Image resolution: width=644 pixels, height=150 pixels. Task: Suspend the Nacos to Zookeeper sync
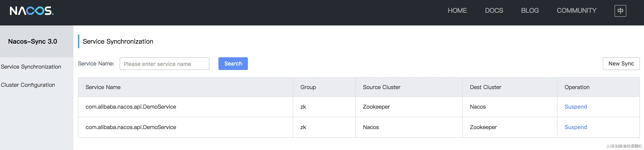coord(576,127)
